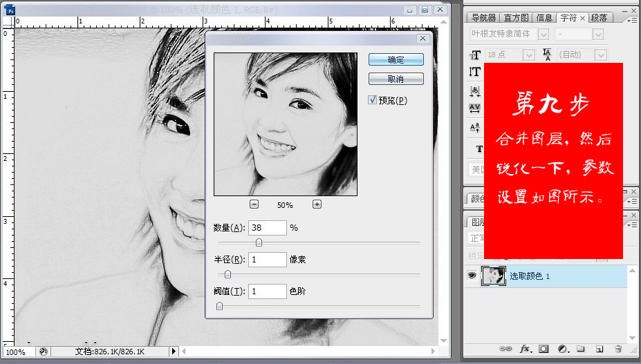The image size is (641, 364).
Task: Open the fx layer style menu
Action: pos(526,349)
